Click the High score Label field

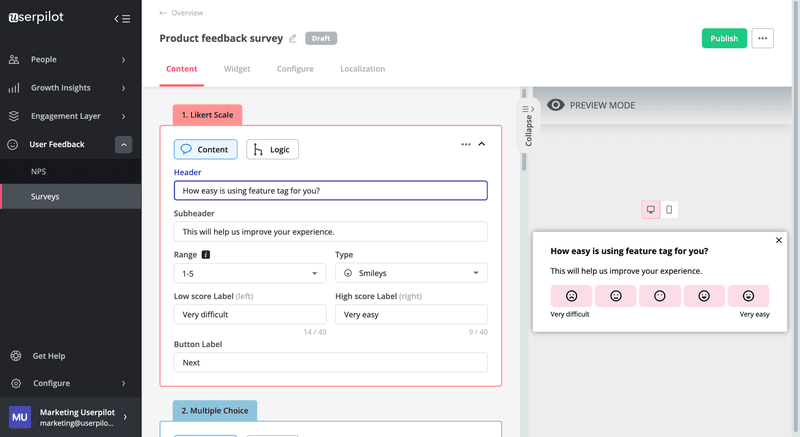click(411, 315)
